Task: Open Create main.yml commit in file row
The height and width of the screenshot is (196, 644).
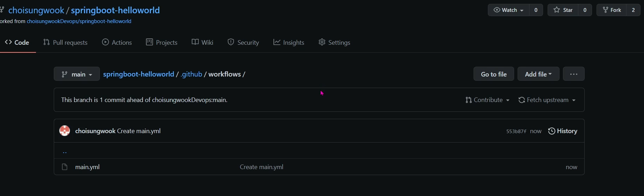Action: tap(262, 167)
